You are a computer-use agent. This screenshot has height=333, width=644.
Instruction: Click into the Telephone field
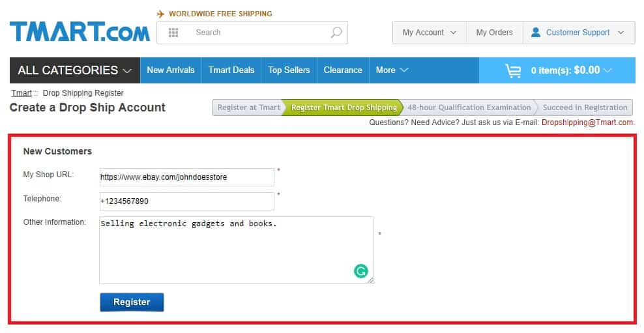(187, 201)
